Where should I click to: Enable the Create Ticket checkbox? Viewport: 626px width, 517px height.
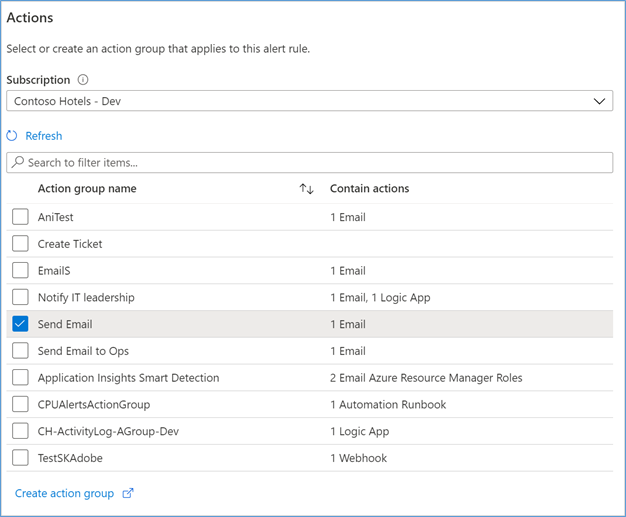click(x=20, y=244)
